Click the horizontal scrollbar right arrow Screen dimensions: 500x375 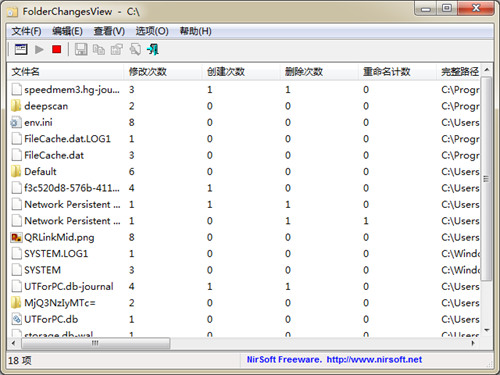pos(473,343)
